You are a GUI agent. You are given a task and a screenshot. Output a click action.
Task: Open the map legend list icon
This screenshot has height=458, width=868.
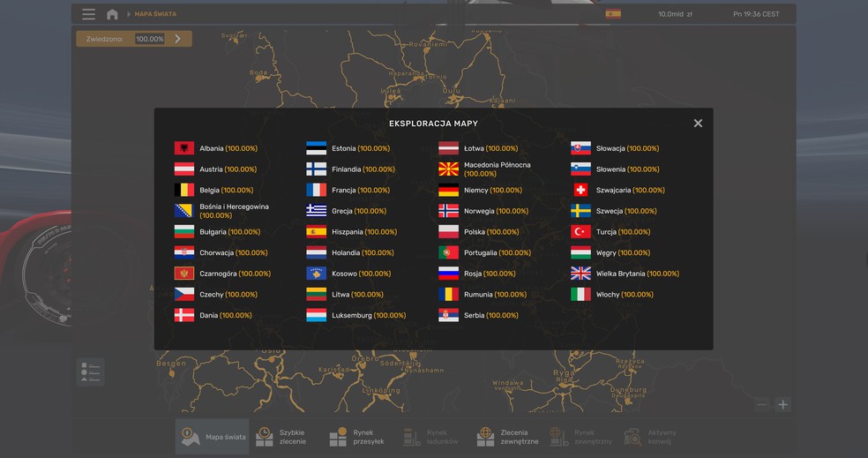[x=90, y=372]
